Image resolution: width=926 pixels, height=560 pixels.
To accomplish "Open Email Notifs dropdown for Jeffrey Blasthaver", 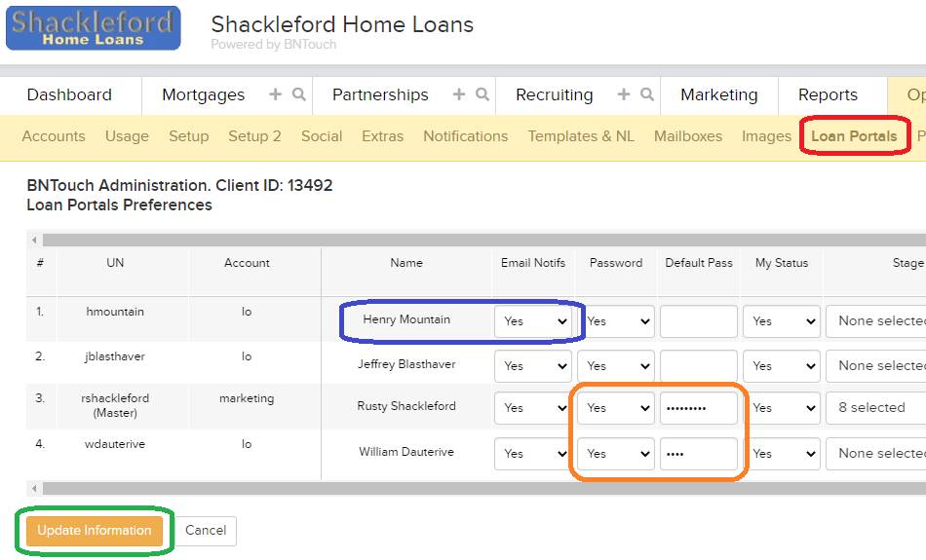I will 533,366.
